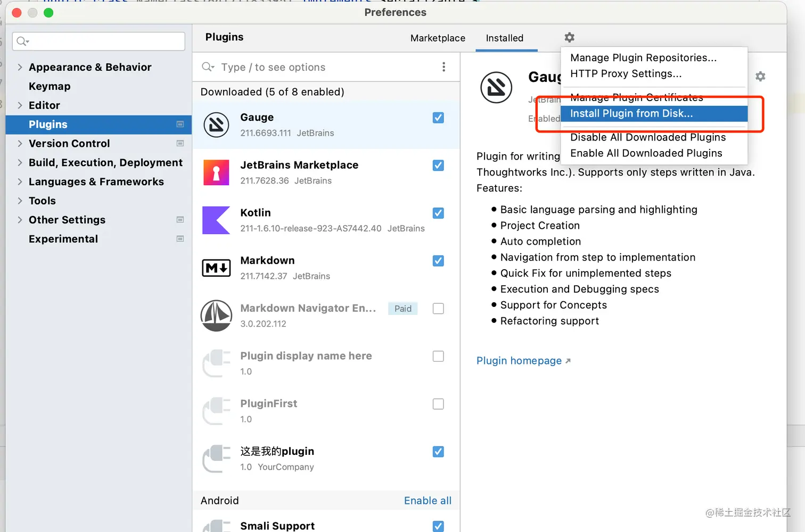Select Plugins in settings tree
Viewport: 805px width, 532px height.
coord(98,124)
